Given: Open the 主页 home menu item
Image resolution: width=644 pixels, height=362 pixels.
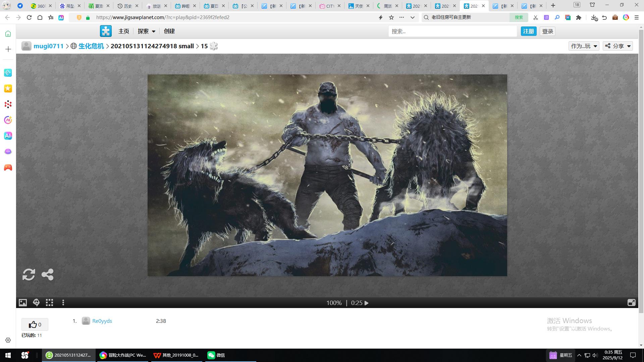Looking at the screenshot, I should click(x=123, y=31).
